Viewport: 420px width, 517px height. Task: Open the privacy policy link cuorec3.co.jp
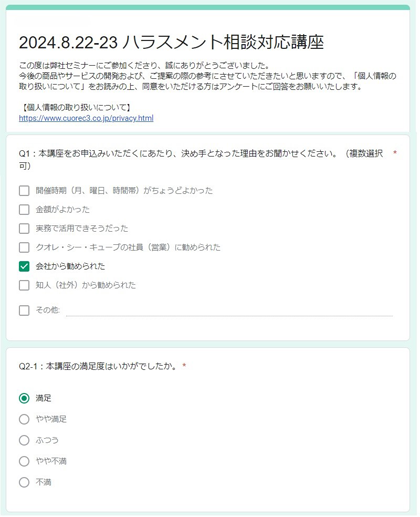pyautogui.click(x=86, y=118)
